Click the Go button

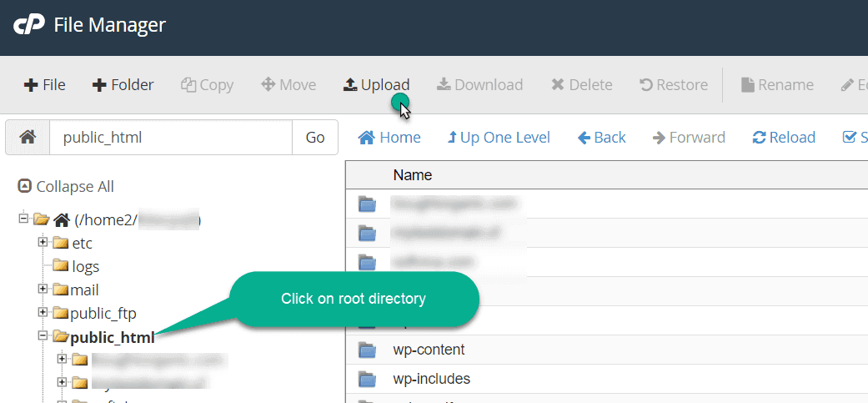click(315, 138)
